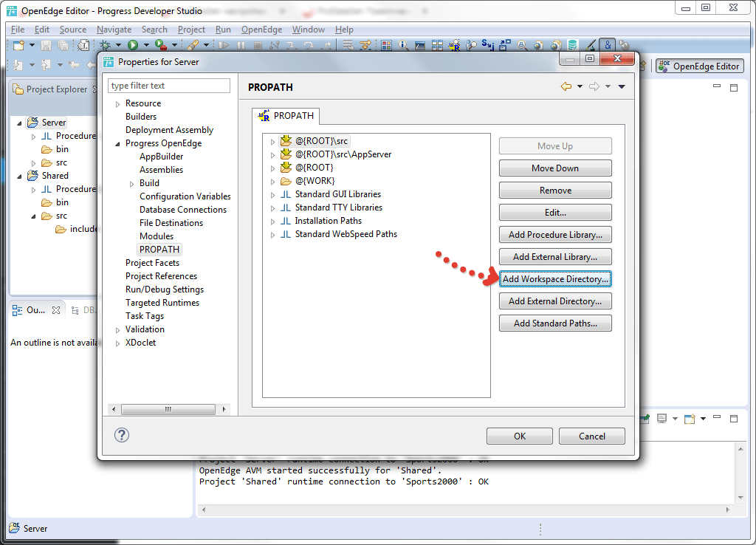Click the Server icon in the status bar
756x545 pixels.
15,527
